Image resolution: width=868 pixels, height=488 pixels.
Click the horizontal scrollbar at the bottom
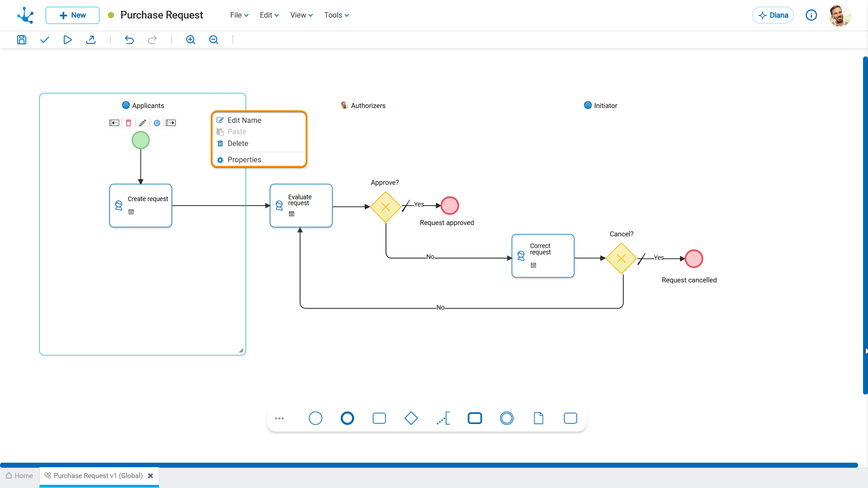(x=429, y=465)
